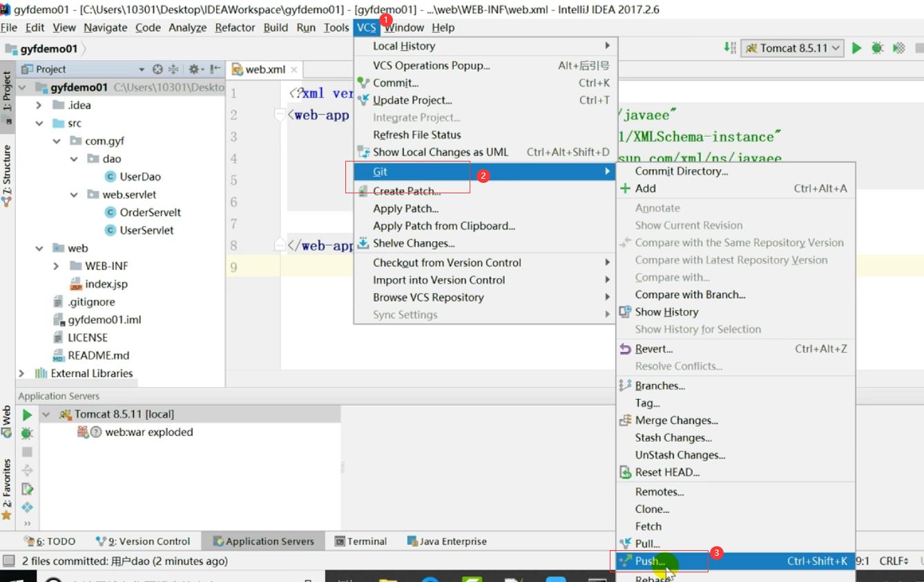Open the 2: Favorites side tab
Image resolution: width=924 pixels, height=582 pixels.
[7, 489]
